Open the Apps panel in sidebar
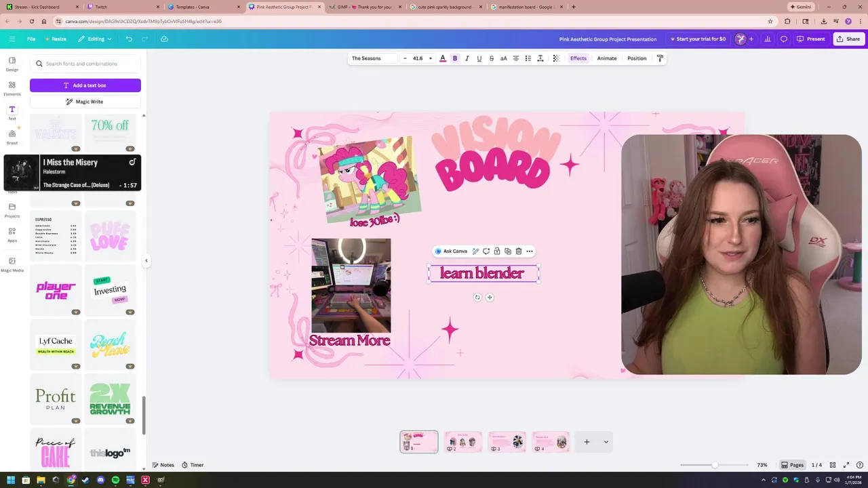Image resolution: width=868 pixels, height=488 pixels. pos(12,235)
